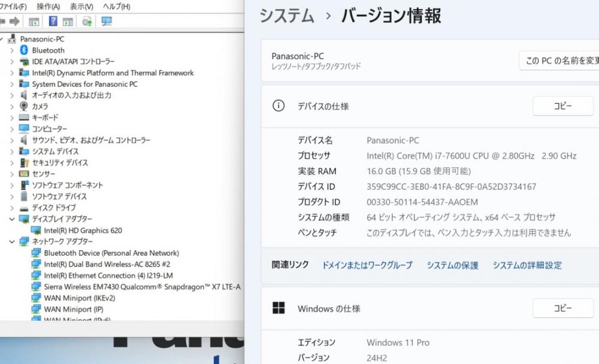Expand the ディスク ドライブ node
This screenshot has height=364, width=599.
tap(12, 208)
